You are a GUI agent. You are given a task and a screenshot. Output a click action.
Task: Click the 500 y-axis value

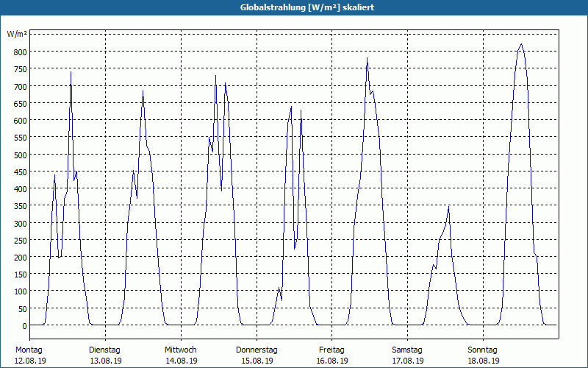point(21,155)
